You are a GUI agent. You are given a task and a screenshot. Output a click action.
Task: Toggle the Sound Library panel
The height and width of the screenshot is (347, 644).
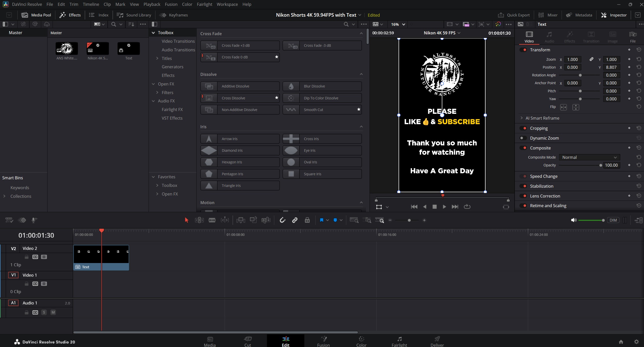point(134,15)
